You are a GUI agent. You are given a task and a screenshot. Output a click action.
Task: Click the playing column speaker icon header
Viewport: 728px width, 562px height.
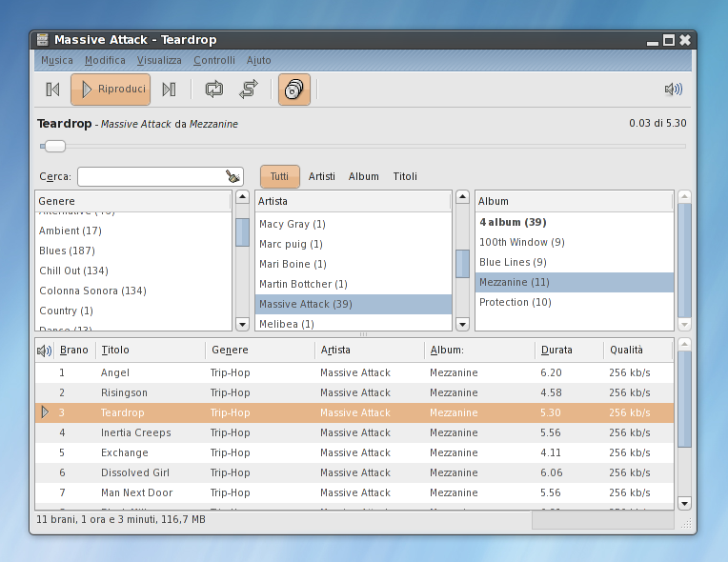pos(44,351)
